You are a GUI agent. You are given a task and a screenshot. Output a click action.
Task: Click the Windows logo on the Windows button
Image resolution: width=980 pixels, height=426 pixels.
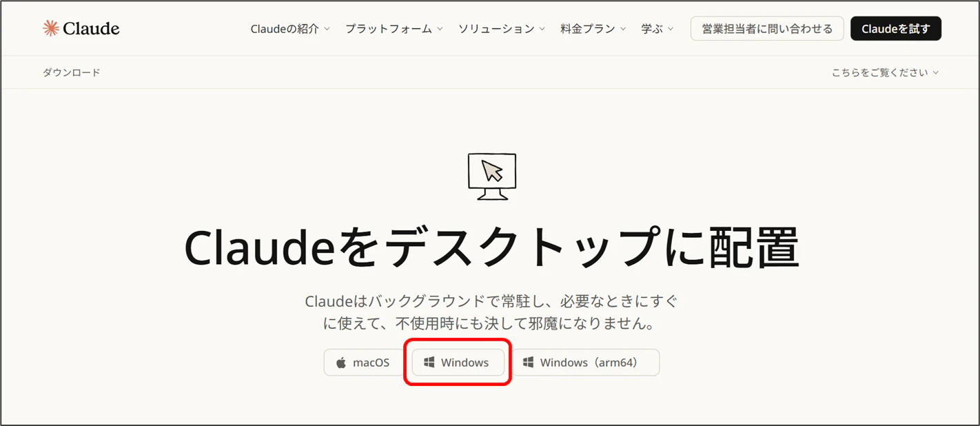click(x=429, y=363)
